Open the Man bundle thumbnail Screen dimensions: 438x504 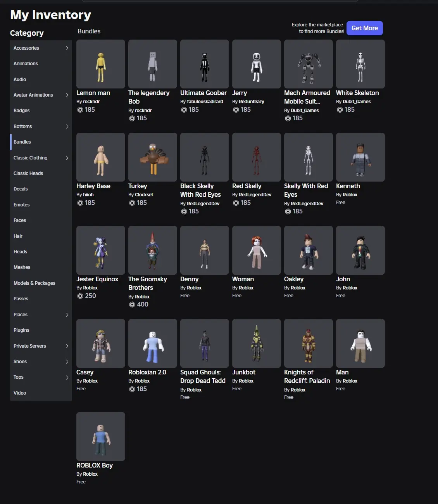(360, 343)
